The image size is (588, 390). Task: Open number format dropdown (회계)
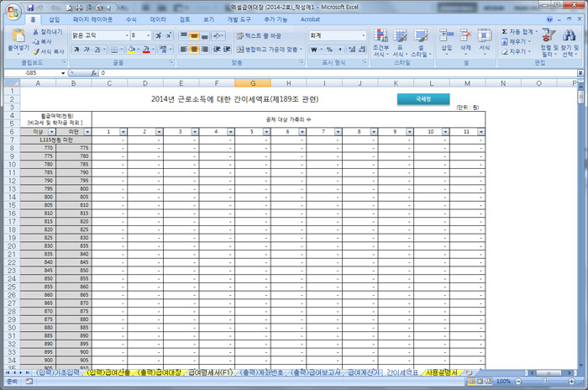(x=364, y=35)
